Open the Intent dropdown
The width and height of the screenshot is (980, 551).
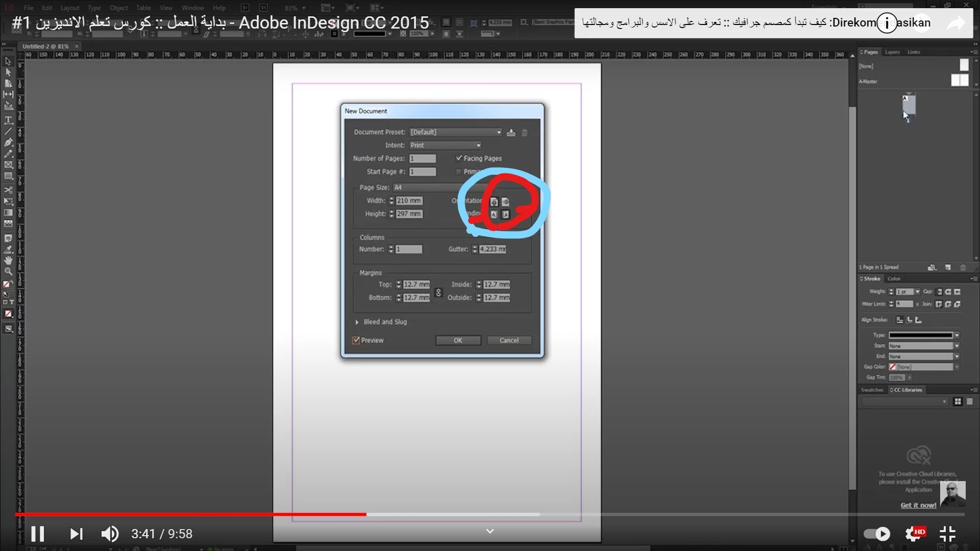(x=445, y=145)
